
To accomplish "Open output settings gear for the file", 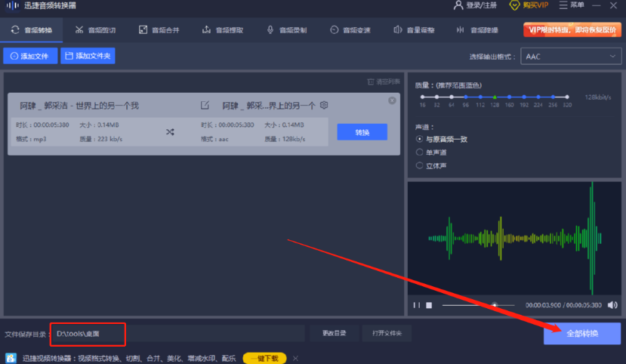I will (324, 105).
